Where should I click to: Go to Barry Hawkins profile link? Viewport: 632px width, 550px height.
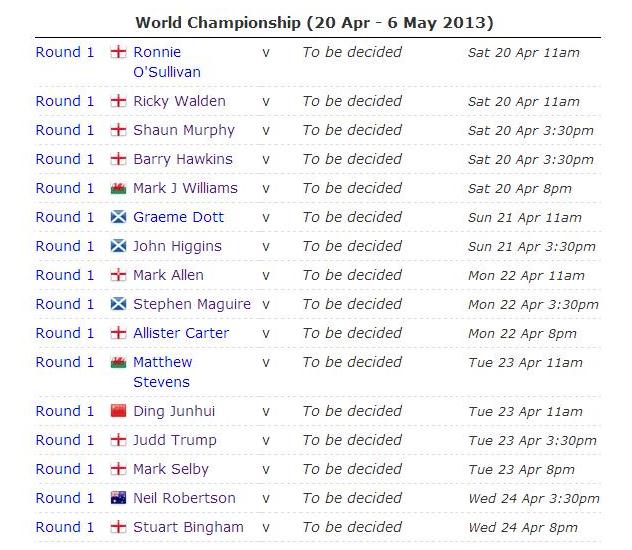pos(182,159)
